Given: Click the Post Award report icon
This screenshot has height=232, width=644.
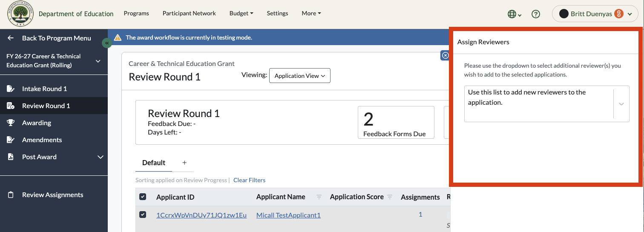Looking at the screenshot, I should tap(11, 157).
